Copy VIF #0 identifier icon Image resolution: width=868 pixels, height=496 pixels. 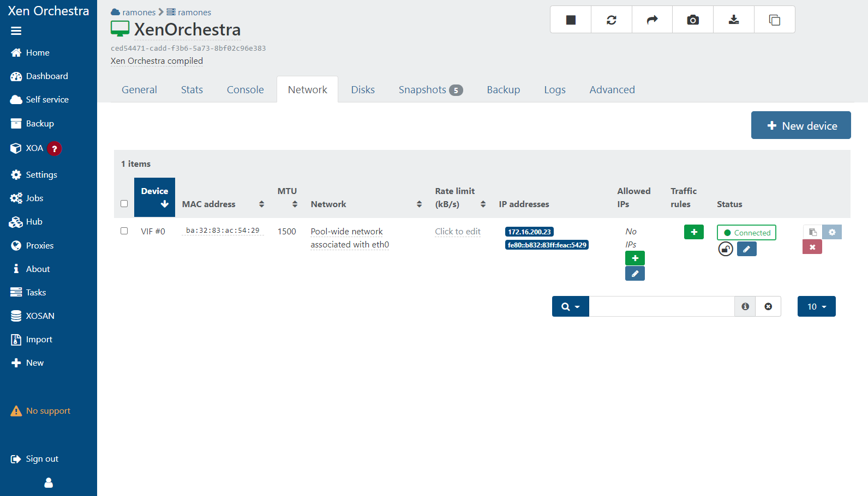tap(812, 232)
